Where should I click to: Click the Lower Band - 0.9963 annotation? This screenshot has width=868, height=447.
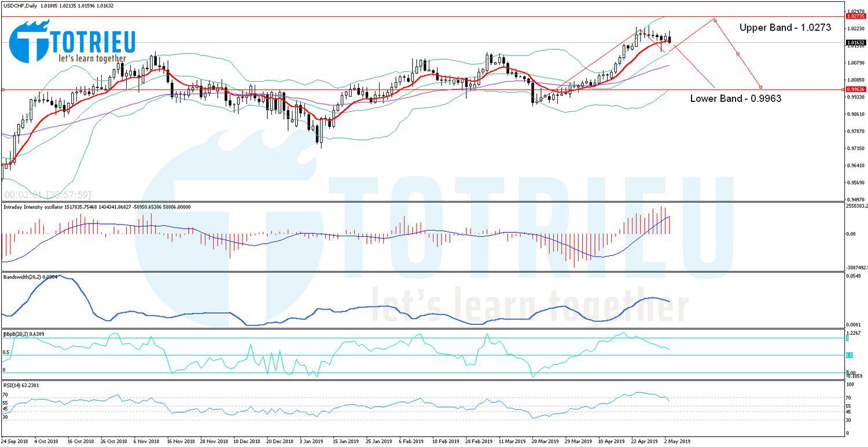tap(735, 99)
